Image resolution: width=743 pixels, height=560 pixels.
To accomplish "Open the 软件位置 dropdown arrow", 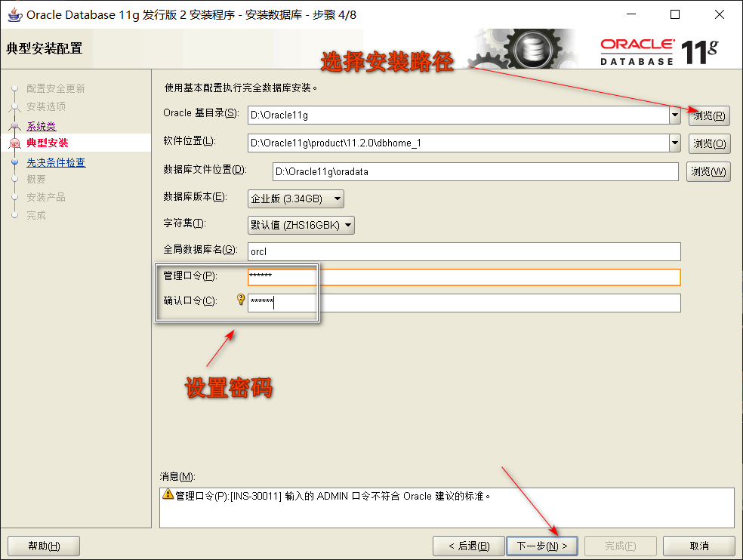I will point(675,143).
